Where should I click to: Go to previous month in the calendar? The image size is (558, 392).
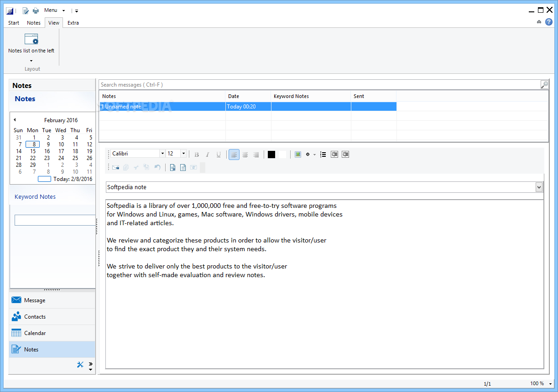point(15,120)
